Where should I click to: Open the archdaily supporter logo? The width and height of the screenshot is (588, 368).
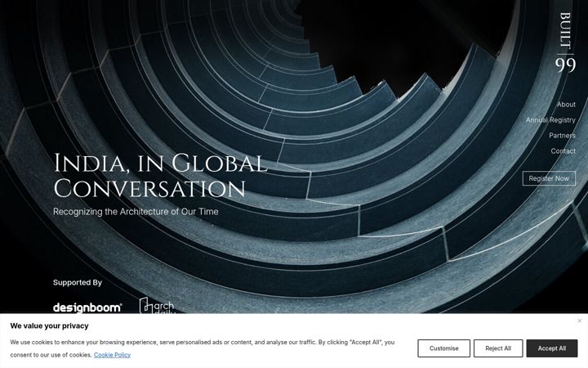click(157, 306)
